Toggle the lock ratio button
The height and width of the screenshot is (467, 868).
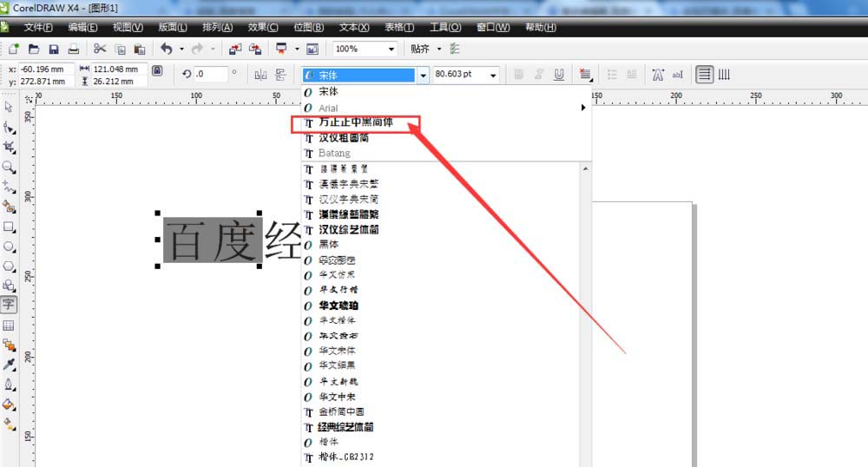point(157,70)
